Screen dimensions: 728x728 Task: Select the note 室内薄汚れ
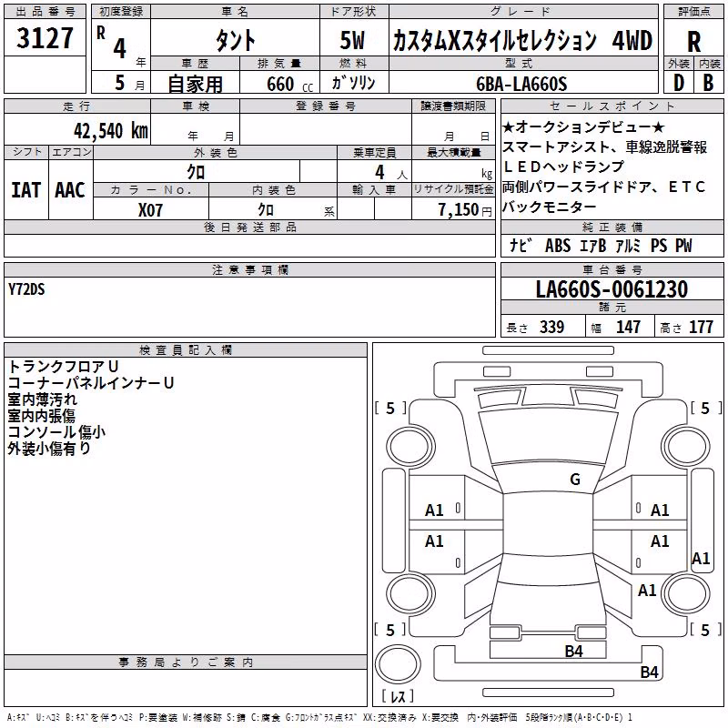click(x=42, y=399)
